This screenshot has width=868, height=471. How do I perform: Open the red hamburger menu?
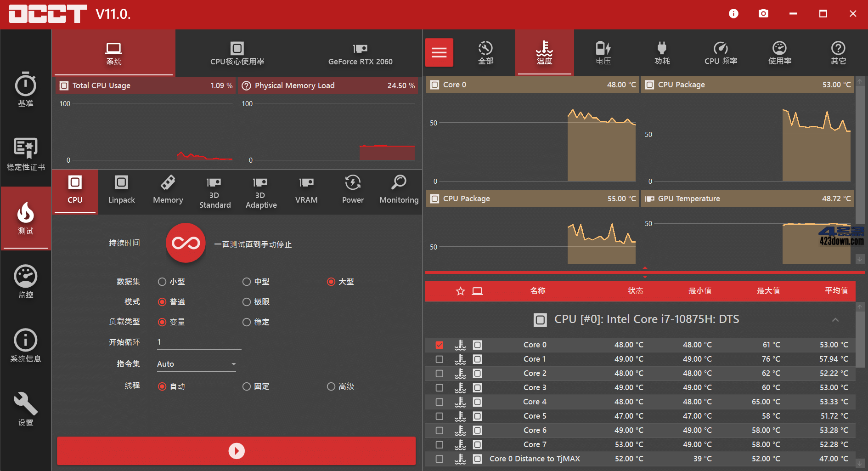[439, 52]
